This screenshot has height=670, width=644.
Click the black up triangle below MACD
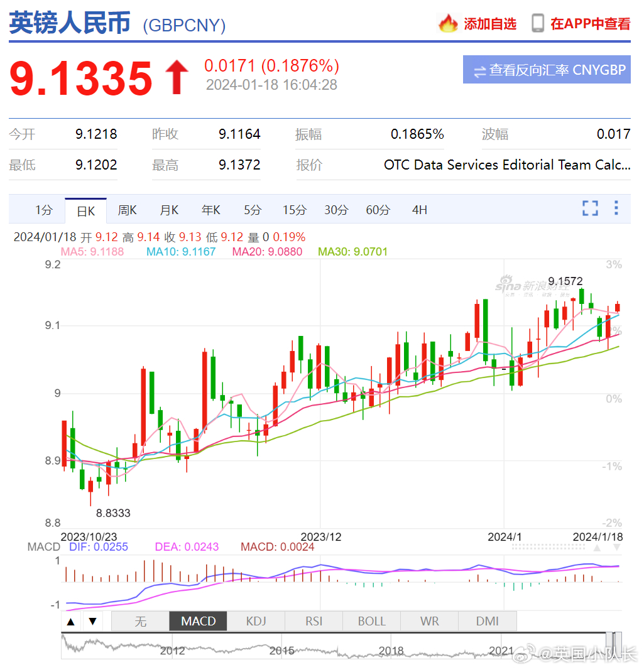(71, 622)
